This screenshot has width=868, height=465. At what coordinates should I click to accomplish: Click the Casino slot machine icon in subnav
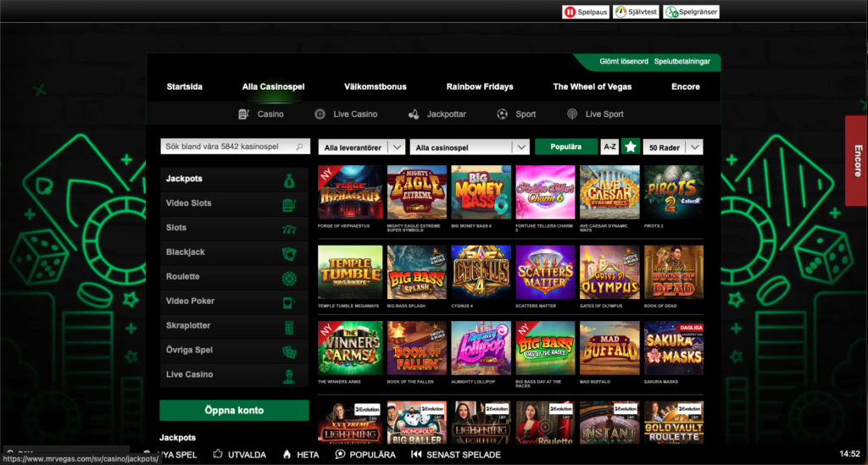coord(243,113)
